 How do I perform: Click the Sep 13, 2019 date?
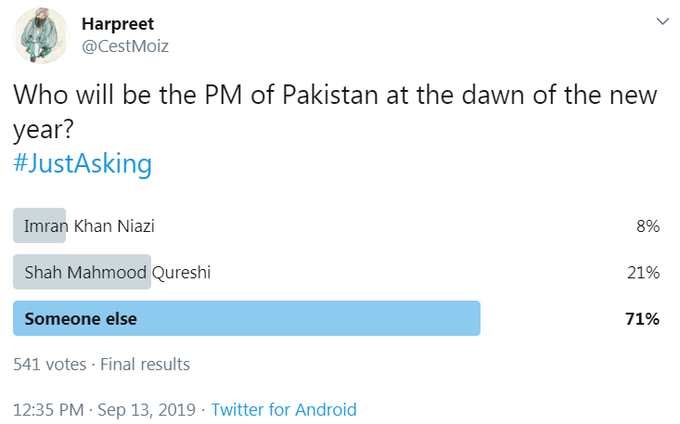click(x=148, y=409)
